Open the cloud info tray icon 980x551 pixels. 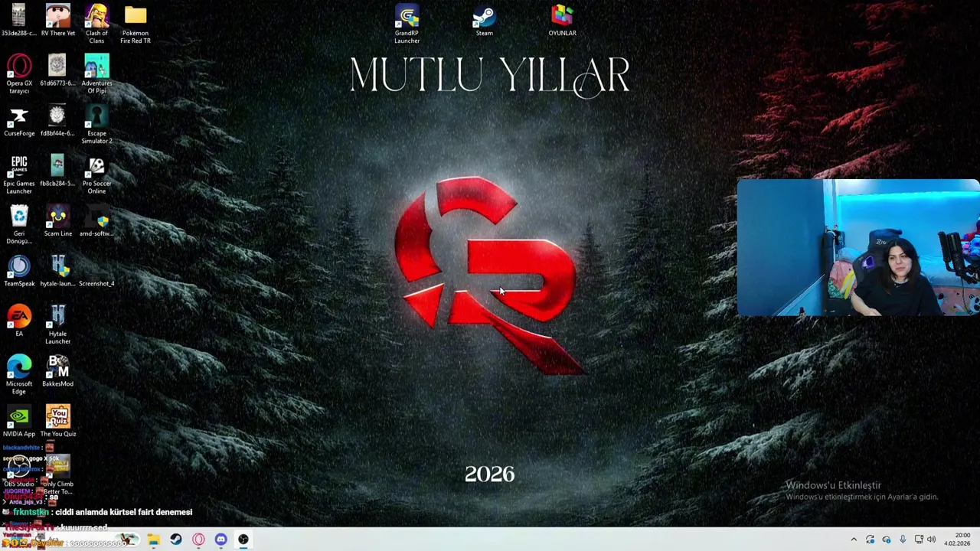(887, 540)
